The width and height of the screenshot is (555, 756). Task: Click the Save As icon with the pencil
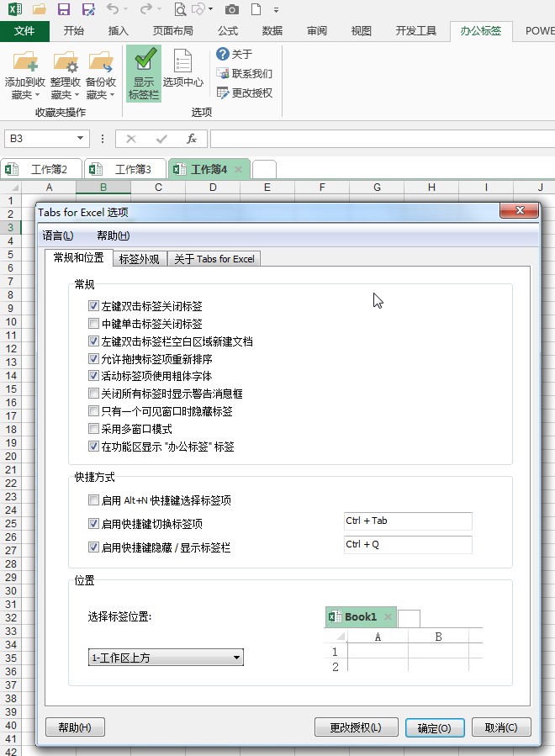(87, 9)
